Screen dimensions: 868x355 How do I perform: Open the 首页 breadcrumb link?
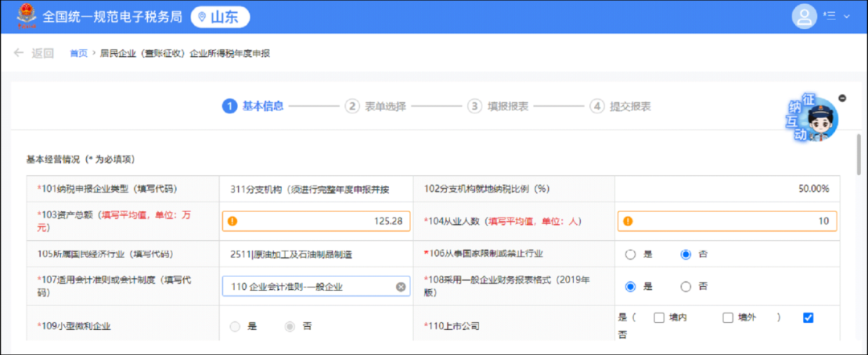pos(78,53)
